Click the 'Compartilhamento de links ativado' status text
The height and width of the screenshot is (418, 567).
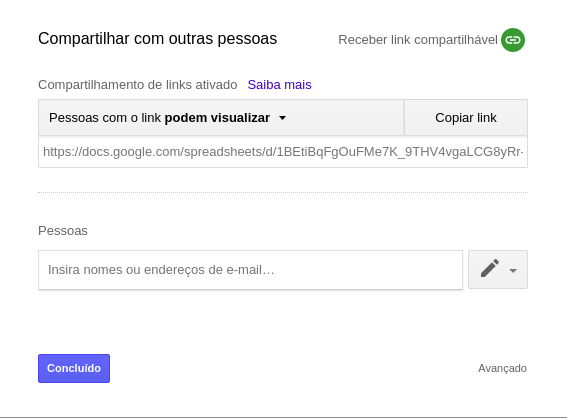coord(138,85)
